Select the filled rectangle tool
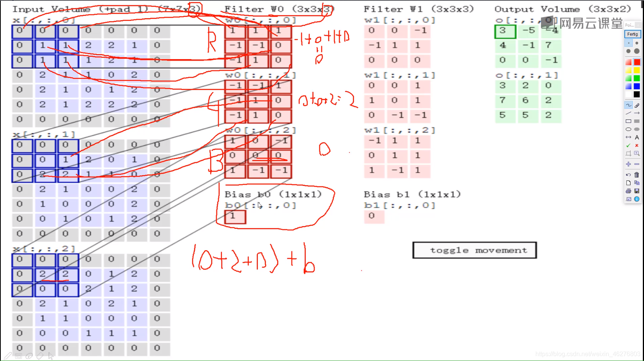Viewport: 644px width, 361px height. (x=637, y=121)
